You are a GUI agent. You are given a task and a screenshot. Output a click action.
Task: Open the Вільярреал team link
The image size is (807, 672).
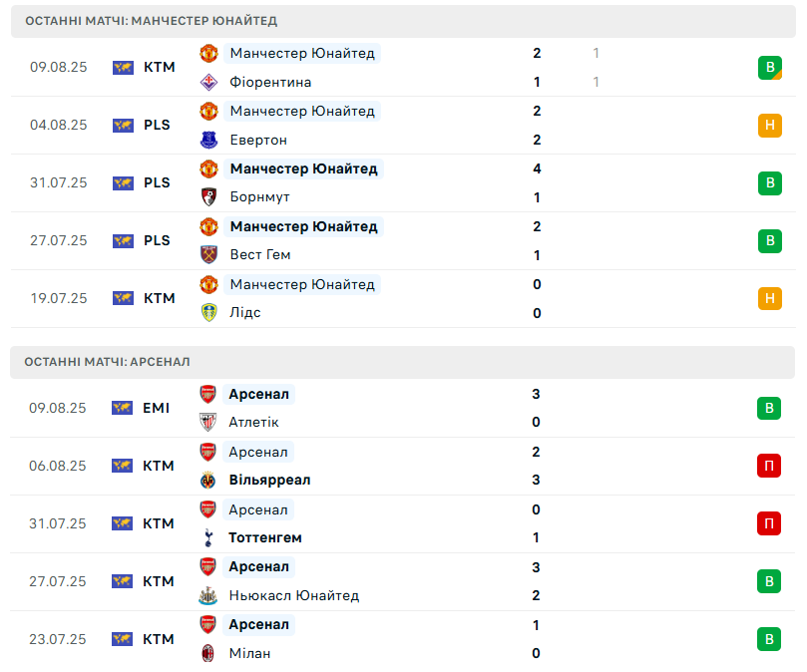[x=269, y=481]
